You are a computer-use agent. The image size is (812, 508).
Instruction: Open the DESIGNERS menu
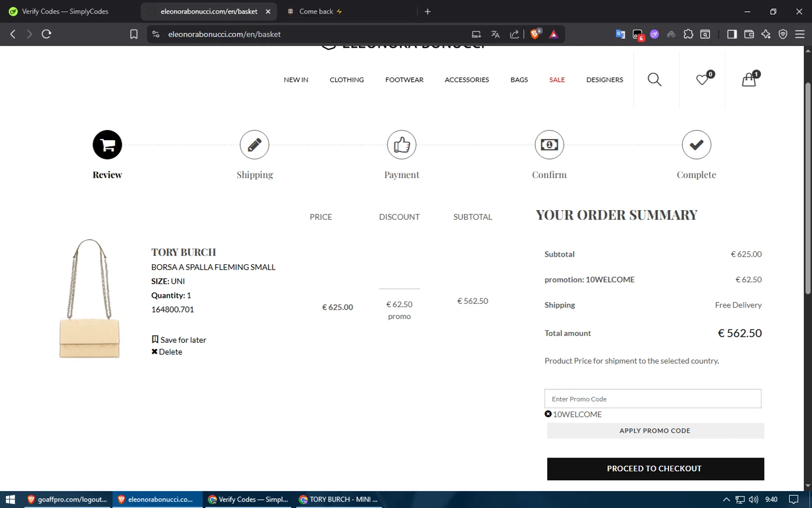605,80
